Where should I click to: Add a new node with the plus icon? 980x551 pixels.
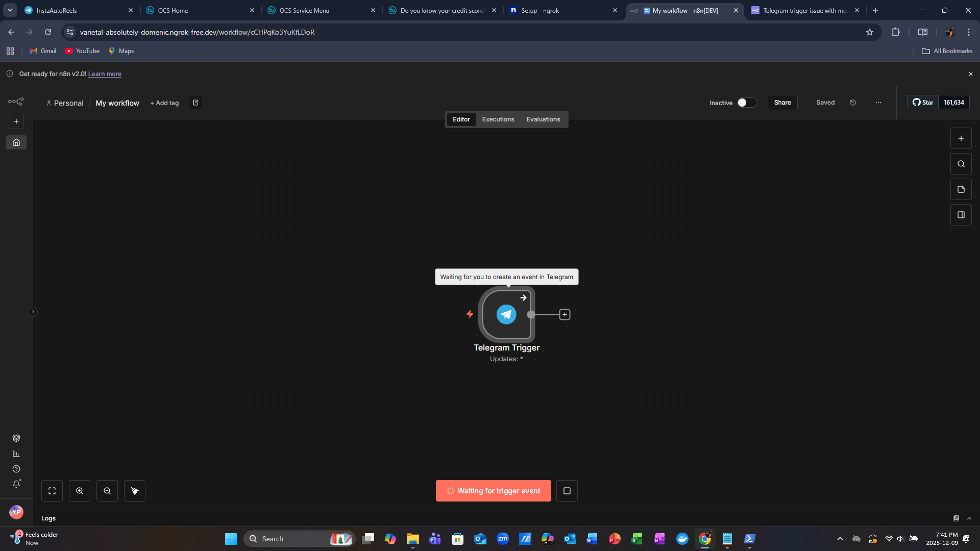(x=961, y=138)
